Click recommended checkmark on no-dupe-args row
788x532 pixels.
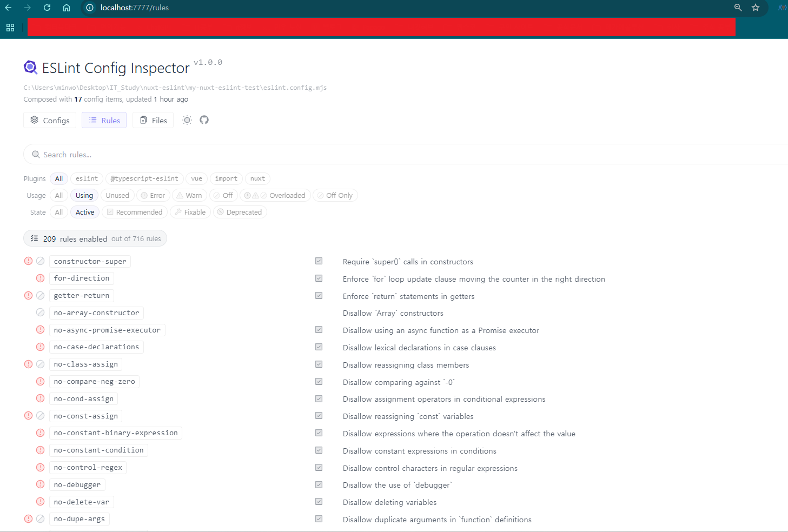[x=319, y=519]
